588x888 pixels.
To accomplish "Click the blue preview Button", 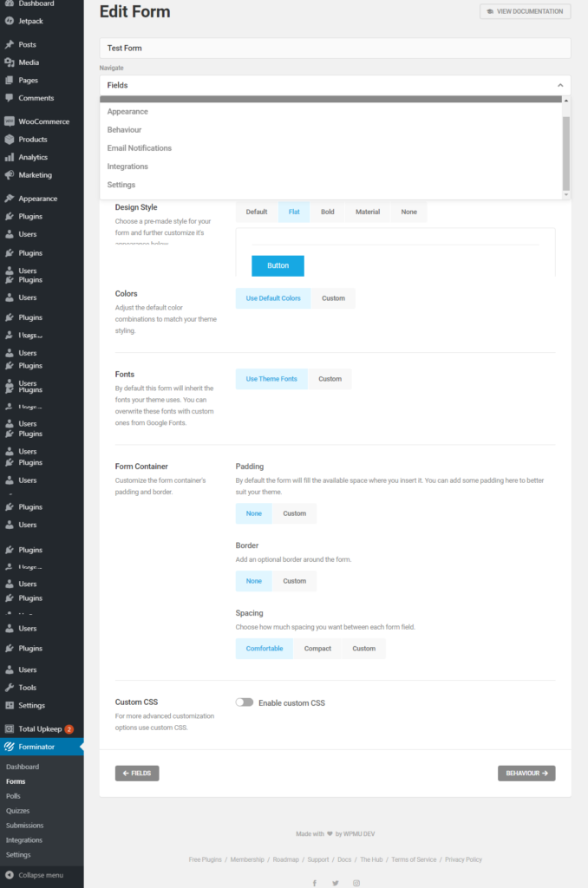I will [278, 265].
